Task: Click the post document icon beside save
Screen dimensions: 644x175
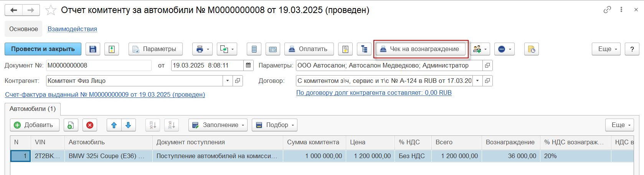Action: [112, 49]
